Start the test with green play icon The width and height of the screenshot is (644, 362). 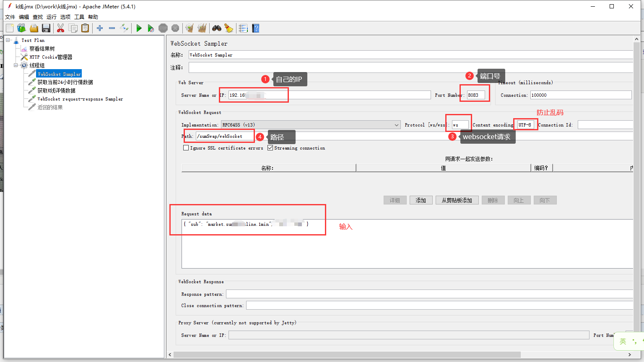[x=139, y=28]
